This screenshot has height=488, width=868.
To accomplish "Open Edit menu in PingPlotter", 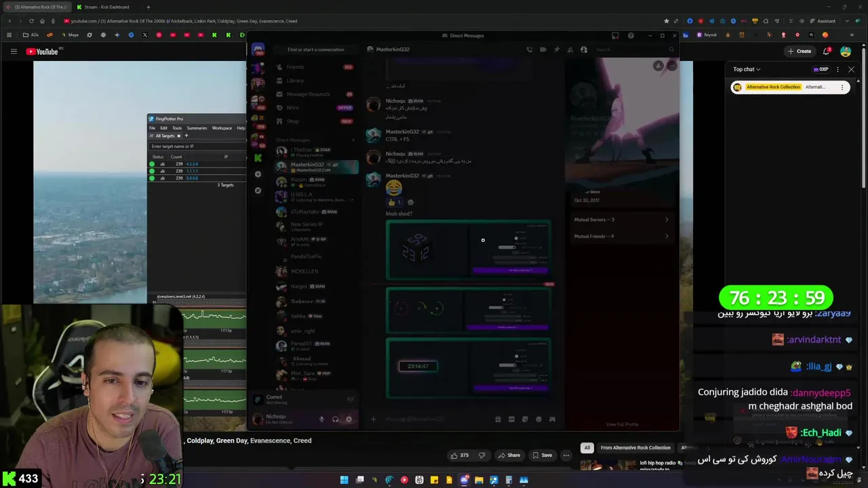I will pos(163,127).
